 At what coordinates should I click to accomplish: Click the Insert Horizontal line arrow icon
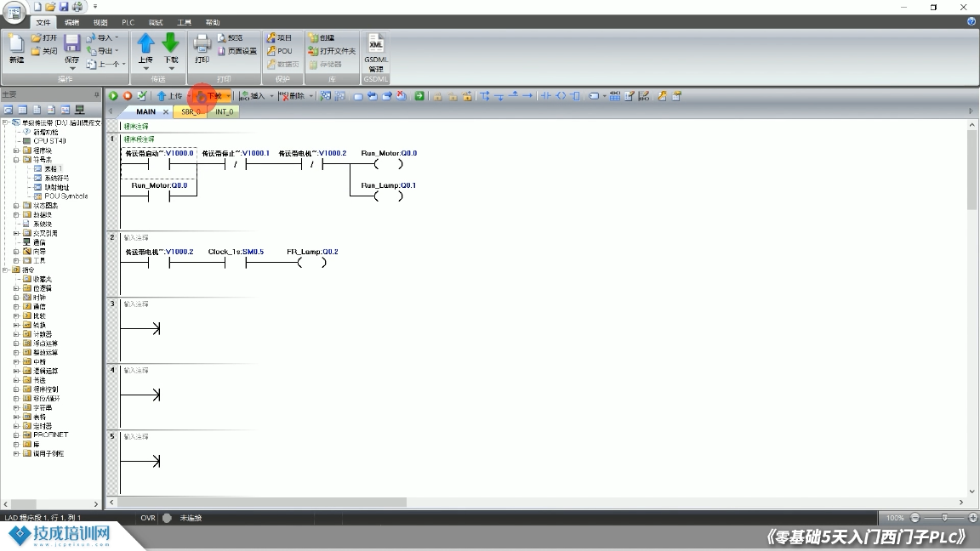[x=527, y=96]
